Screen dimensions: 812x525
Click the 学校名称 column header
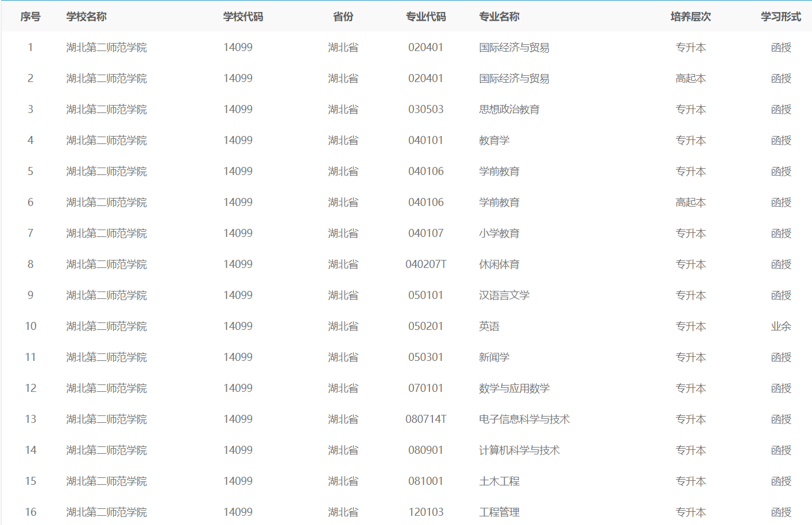(86, 17)
